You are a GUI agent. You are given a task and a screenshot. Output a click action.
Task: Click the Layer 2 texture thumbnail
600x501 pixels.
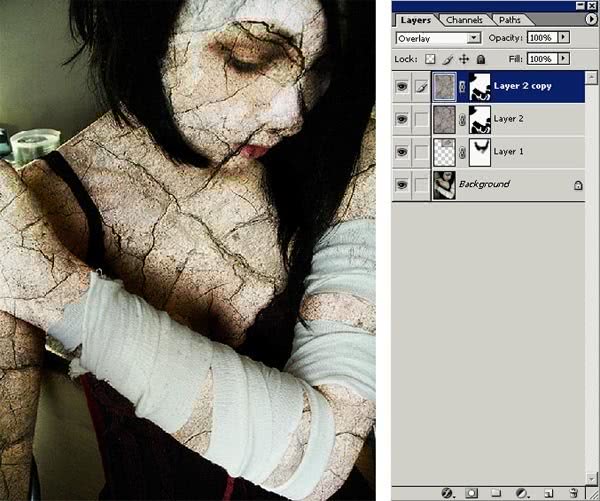pyautogui.click(x=444, y=120)
